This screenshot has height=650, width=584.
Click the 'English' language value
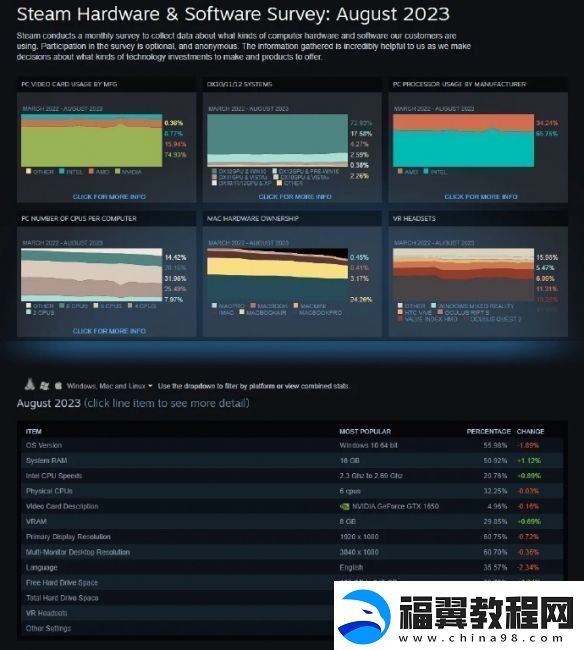tap(351, 568)
